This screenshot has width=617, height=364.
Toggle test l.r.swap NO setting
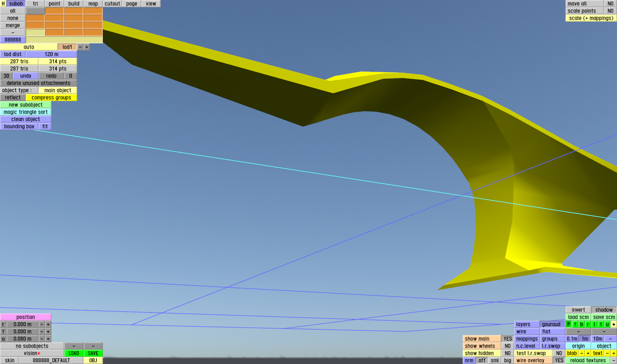pyautogui.click(x=559, y=353)
